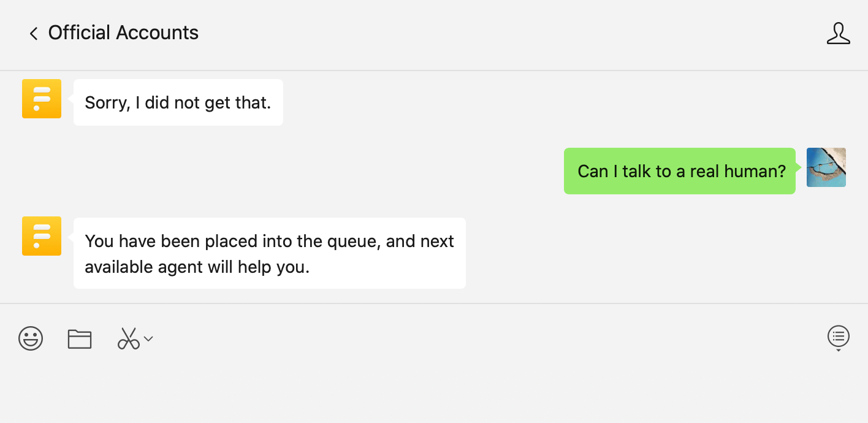
Task: Start a screenshot with the scissors icon
Action: (128, 338)
